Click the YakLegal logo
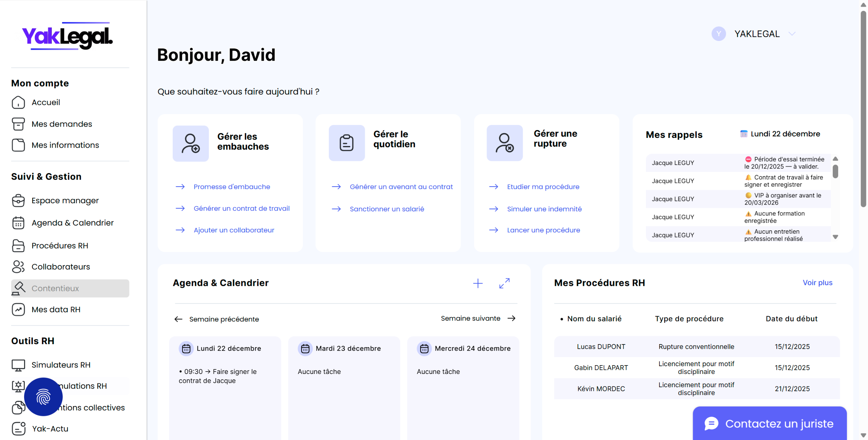Screen dimensions: 868x440 [67, 37]
